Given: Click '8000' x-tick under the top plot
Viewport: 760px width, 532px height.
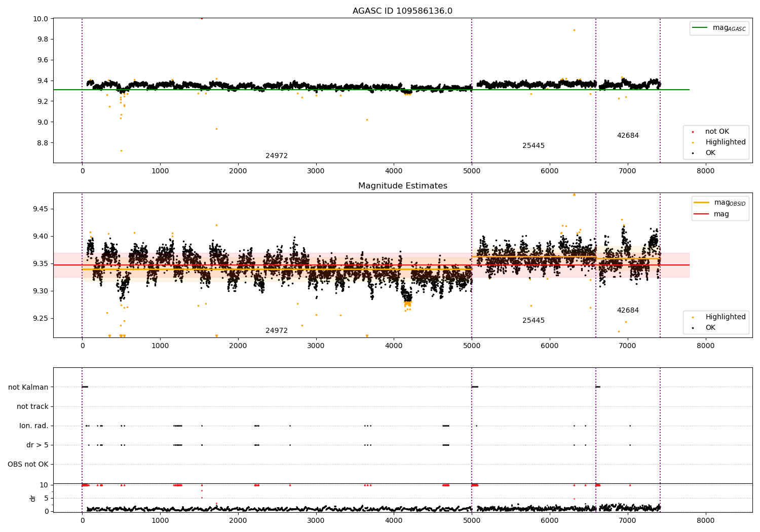Looking at the screenshot, I should pyautogui.click(x=705, y=171).
